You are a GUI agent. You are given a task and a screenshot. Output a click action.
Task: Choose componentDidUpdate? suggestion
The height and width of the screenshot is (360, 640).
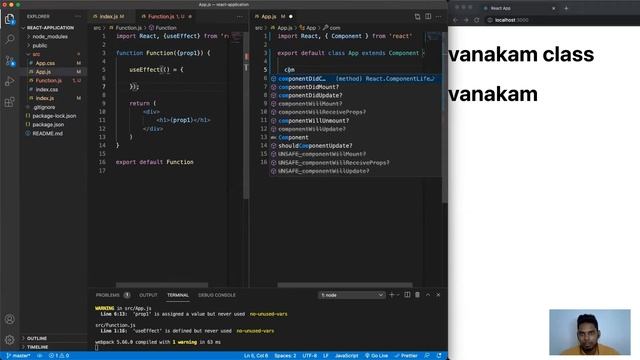[355, 96]
